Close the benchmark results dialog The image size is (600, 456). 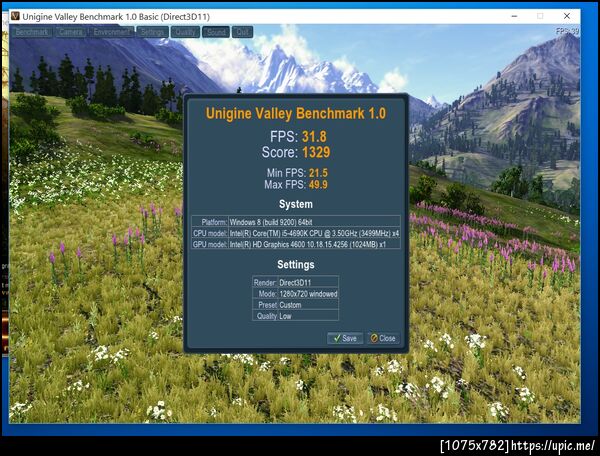(383, 338)
